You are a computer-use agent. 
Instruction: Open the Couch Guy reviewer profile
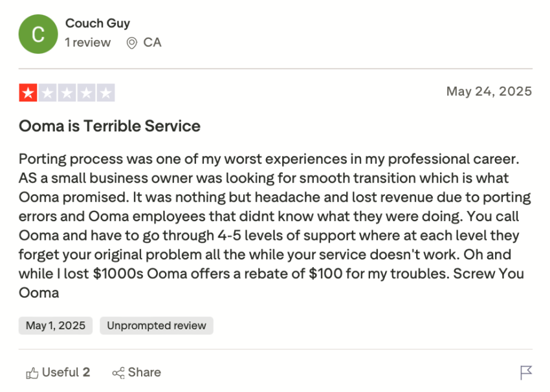point(98,23)
